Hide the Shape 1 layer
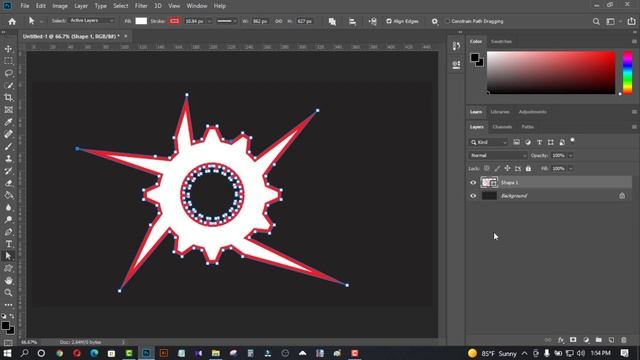This screenshot has width=640, height=360. 473,182
